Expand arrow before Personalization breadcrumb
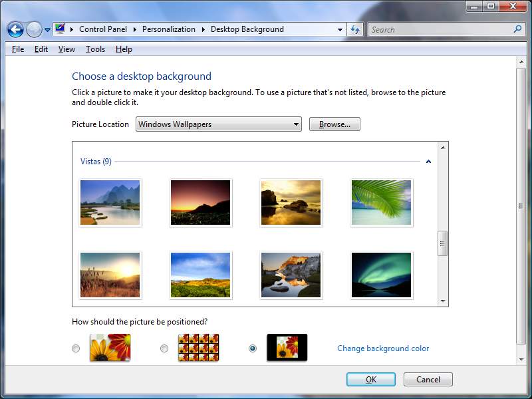Image resolution: width=532 pixels, height=399 pixels. tap(135, 29)
